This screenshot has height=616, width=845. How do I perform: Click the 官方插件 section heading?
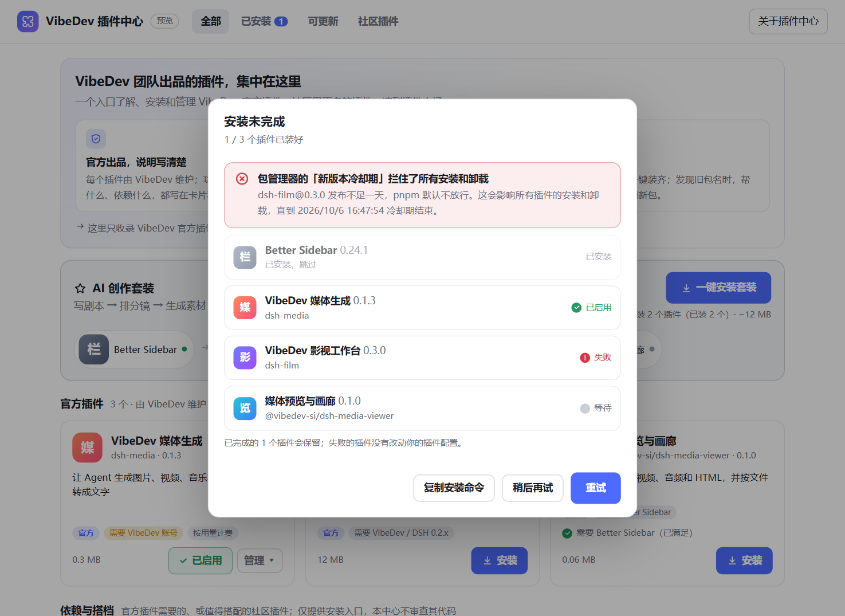tap(82, 404)
